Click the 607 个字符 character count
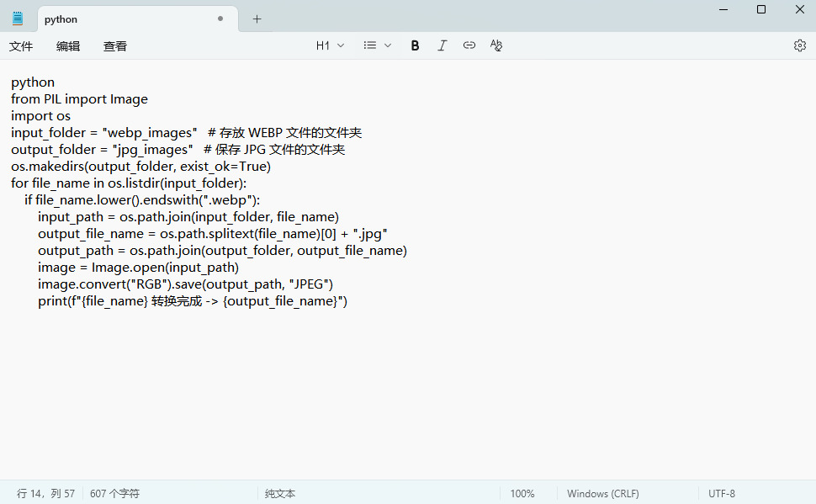This screenshot has width=816, height=504. click(x=114, y=493)
